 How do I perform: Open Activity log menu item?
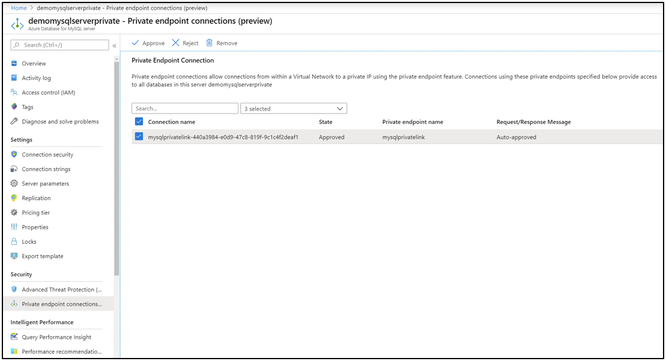click(x=36, y=78)
